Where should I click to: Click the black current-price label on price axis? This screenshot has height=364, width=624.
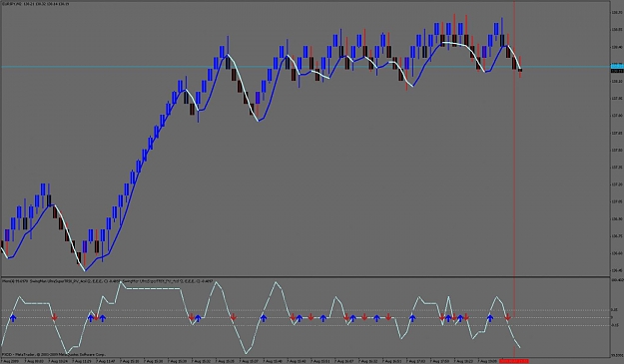(617, 71)
